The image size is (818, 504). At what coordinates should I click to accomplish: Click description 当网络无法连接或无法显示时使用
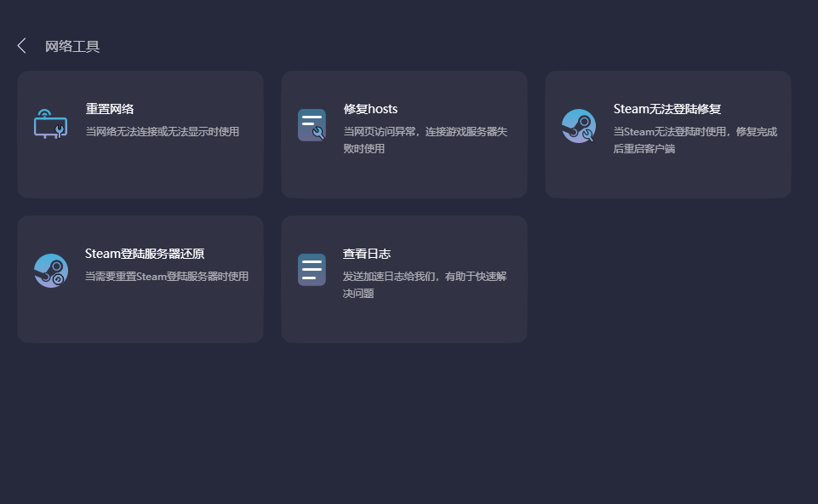point(163,131)
